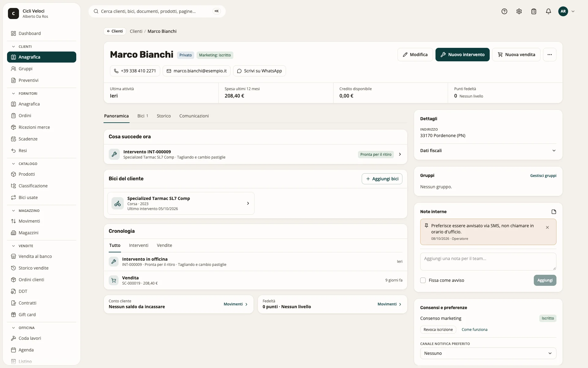Click the Nuovo intervento button
Image resolution: width=588 pixels, height=368 pixels.
pyautogui.click(x=462, y=55)
